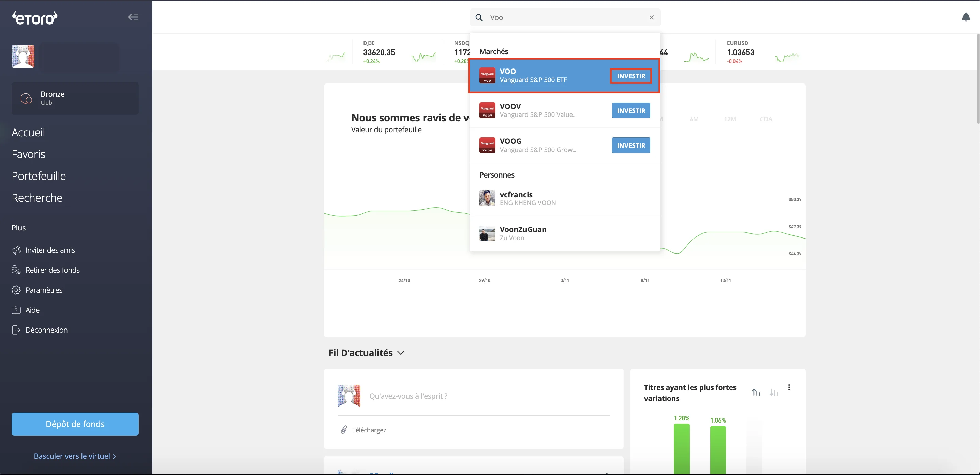
Task: Go to Portefeuille in the sidebar
Action: click(39, 176)
